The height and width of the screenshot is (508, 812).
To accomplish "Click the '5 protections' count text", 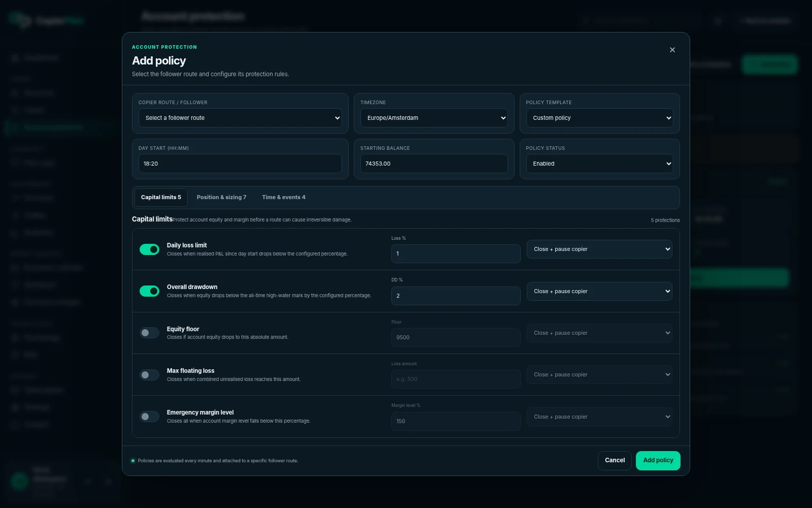I will pos(665,220).
